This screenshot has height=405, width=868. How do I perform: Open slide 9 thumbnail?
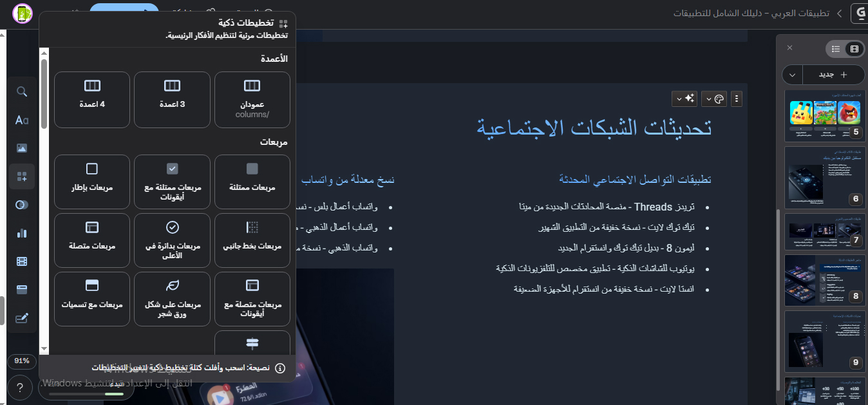coord(824,340)
